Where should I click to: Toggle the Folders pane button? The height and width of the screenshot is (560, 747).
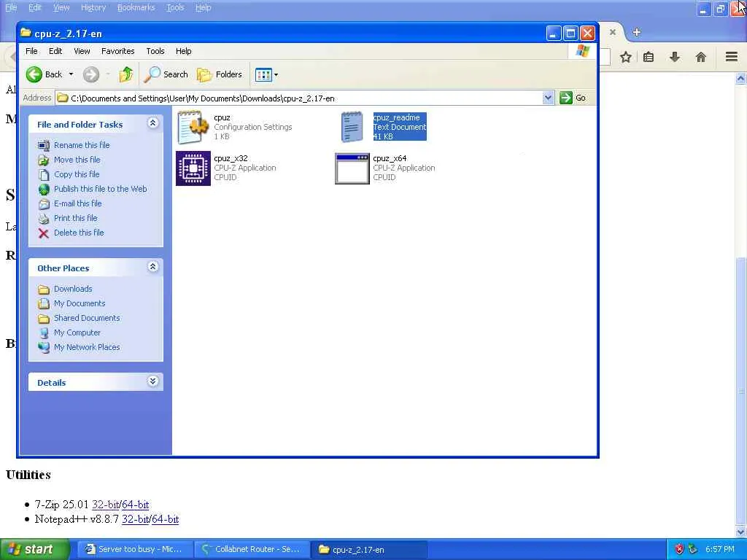click(220, 74)
